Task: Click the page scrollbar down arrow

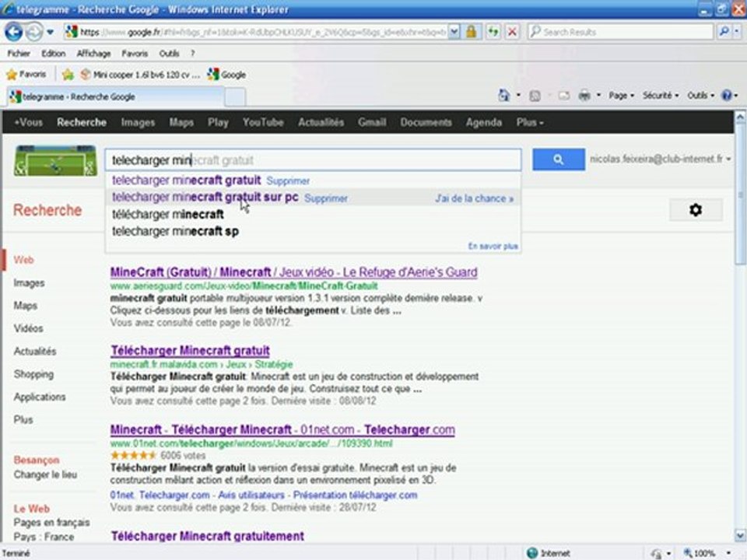Action: 740,536
